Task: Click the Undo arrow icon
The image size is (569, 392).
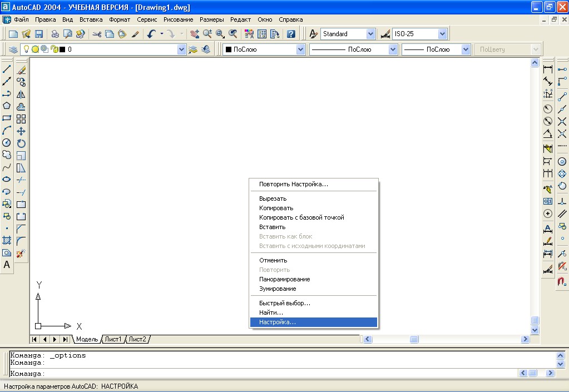Action: (x=151, y=34)
